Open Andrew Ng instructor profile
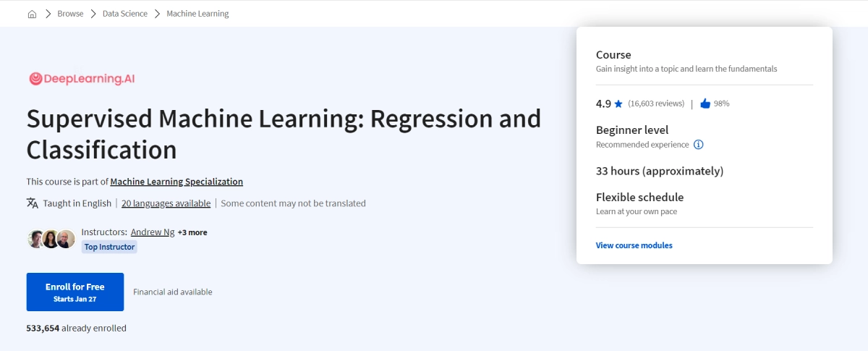 click(153, 232)
